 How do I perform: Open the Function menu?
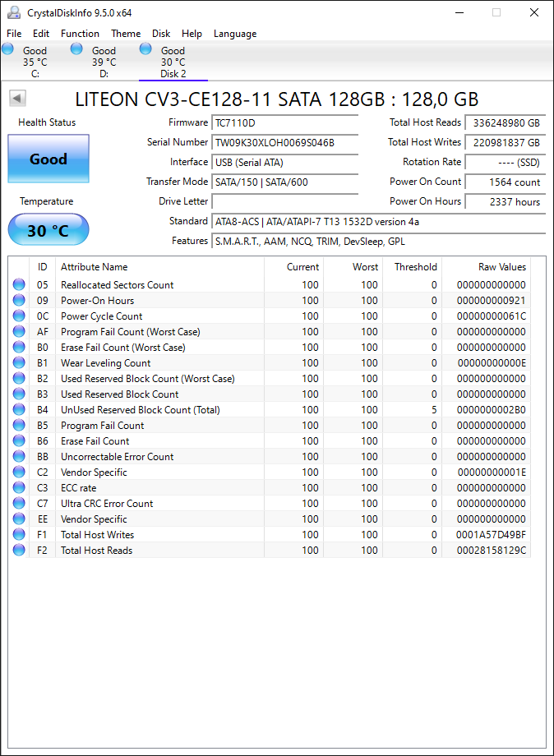[x=80, y=33]
